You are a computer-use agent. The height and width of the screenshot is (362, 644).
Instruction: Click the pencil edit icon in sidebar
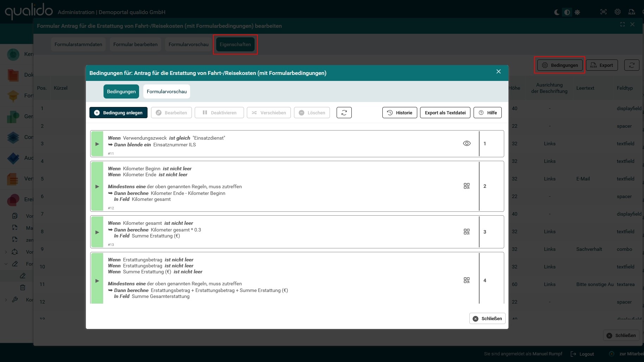23,275
